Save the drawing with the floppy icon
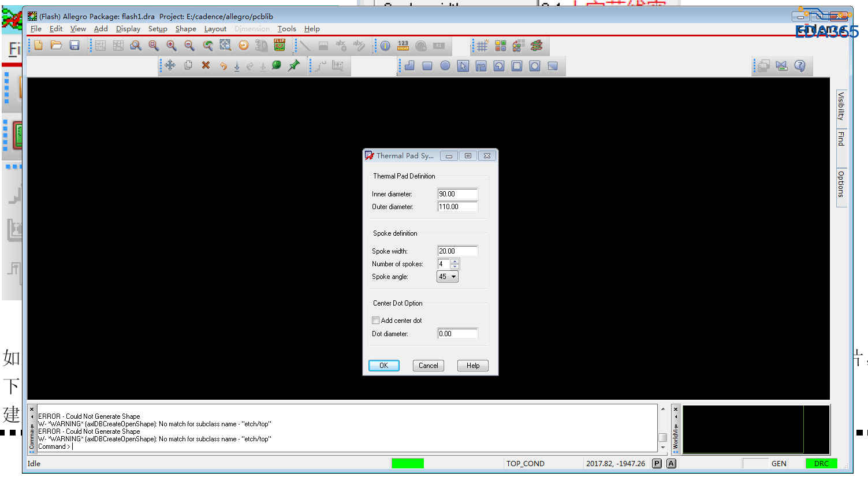Image resolution: width=868 pixels, height=480 pixels. point(74,46)
